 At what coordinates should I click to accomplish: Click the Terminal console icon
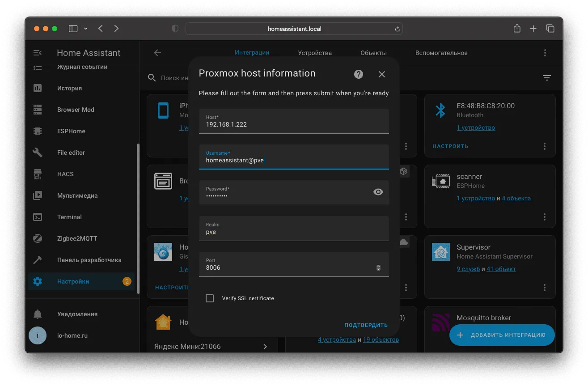coord(38,217)
